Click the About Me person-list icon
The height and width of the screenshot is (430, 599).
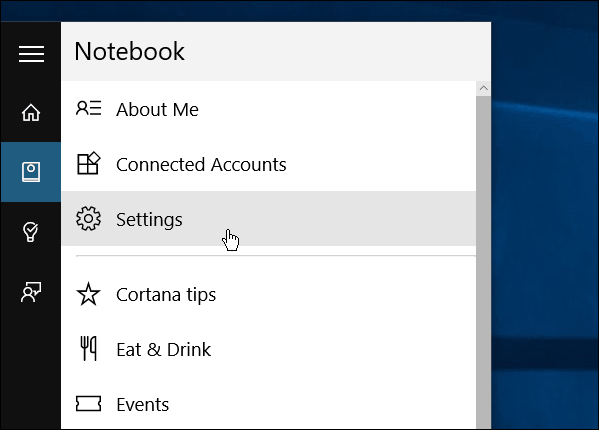89,108
